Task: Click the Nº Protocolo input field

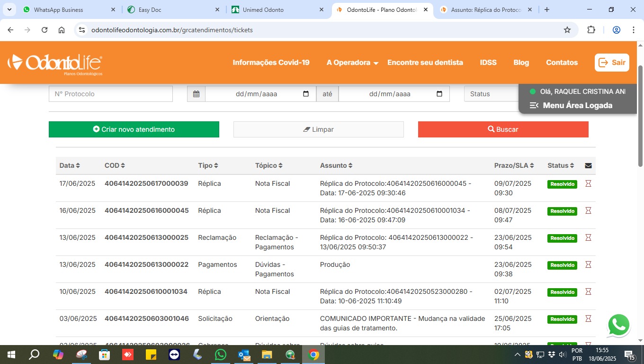Action: [x=111, y=94]
